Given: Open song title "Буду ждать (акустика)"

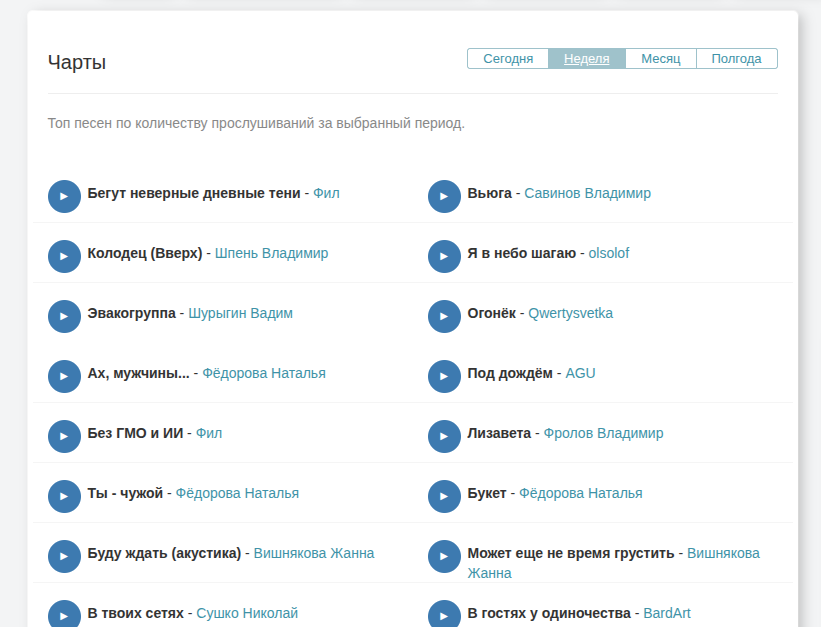Looking at the screenshot, I should pyautogui.click(x=164, y=553).
